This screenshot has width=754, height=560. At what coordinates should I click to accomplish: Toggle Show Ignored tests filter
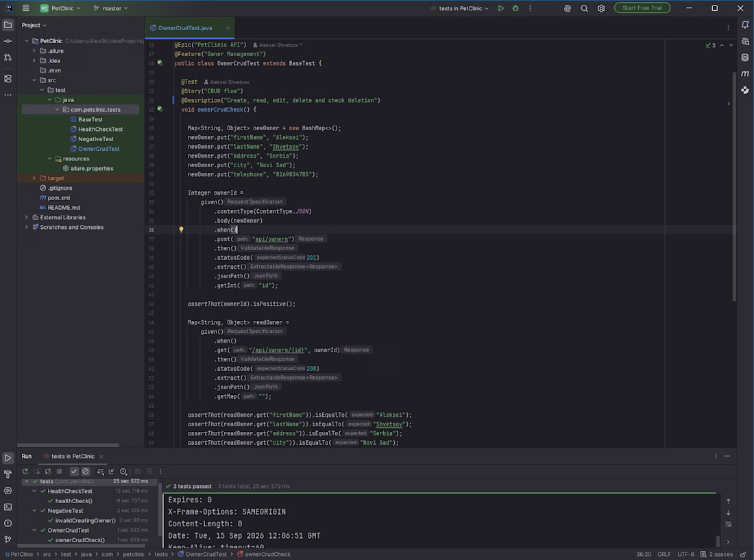tap(86, 472)
